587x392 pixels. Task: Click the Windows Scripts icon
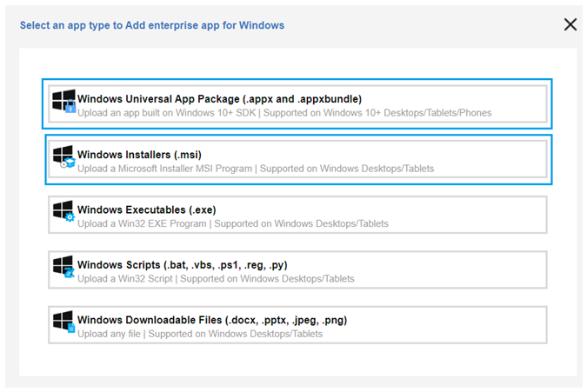coord(63,267)
